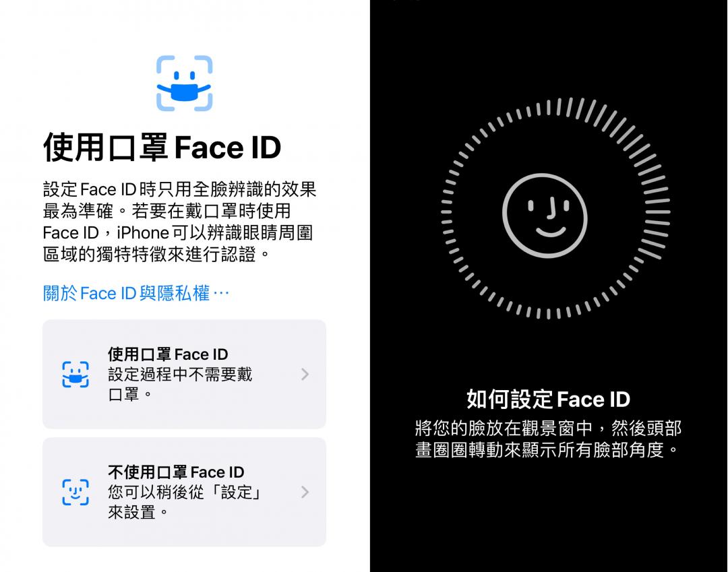
Task: Click the circular scan progress ring ticks
Action: point(555,209)
